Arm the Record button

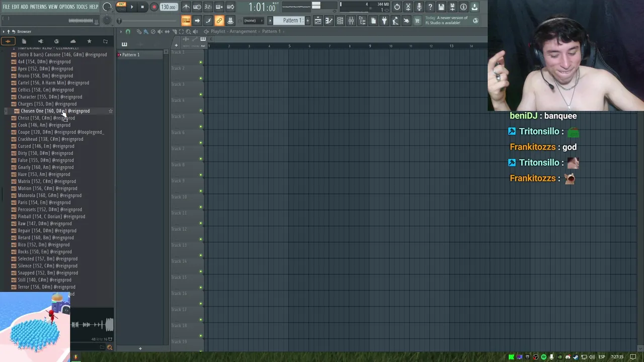coord(154,7)
